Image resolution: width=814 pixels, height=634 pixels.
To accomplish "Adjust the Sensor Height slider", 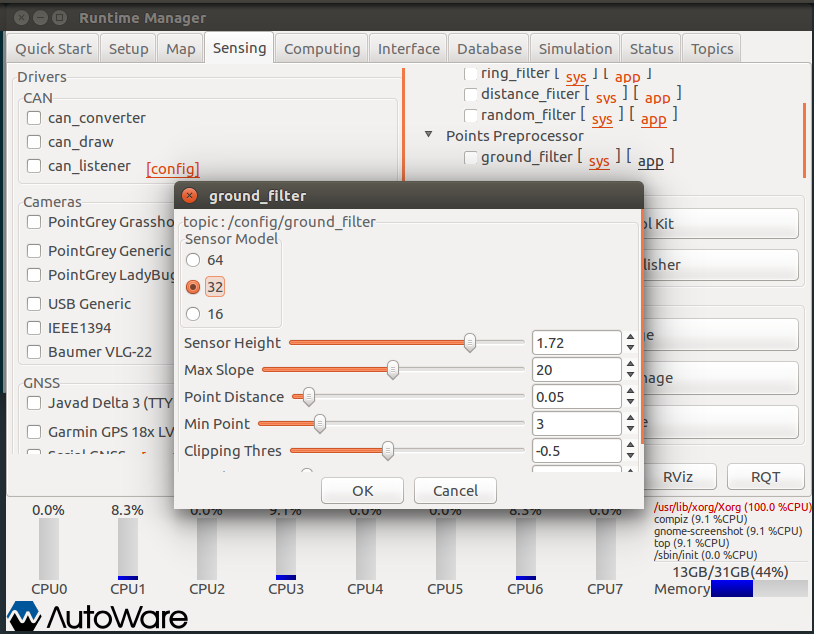I will coord(469,342).
